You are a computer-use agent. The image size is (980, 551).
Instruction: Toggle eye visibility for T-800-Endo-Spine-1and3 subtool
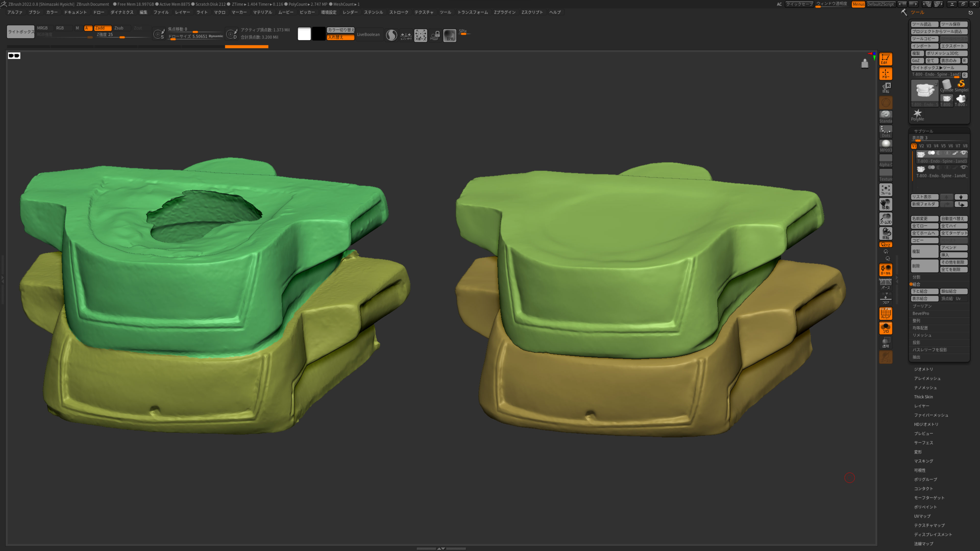pos(963,153)
